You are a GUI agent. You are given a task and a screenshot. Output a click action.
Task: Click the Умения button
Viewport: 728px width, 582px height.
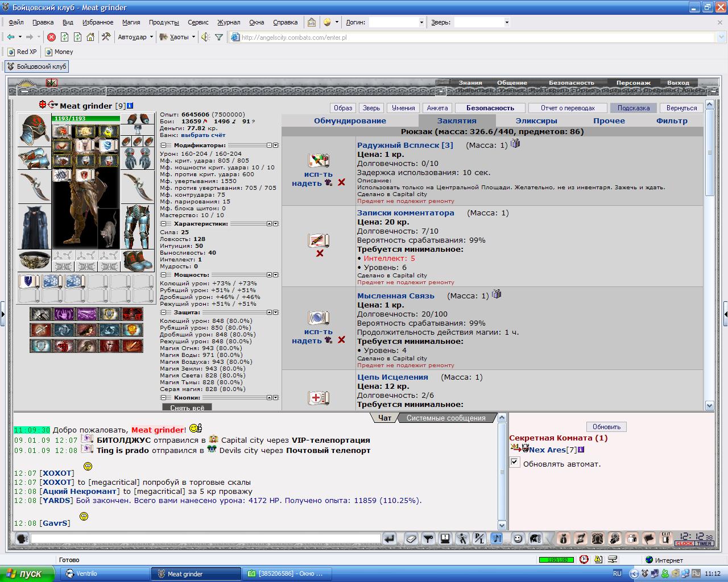[x=403, y=108]
